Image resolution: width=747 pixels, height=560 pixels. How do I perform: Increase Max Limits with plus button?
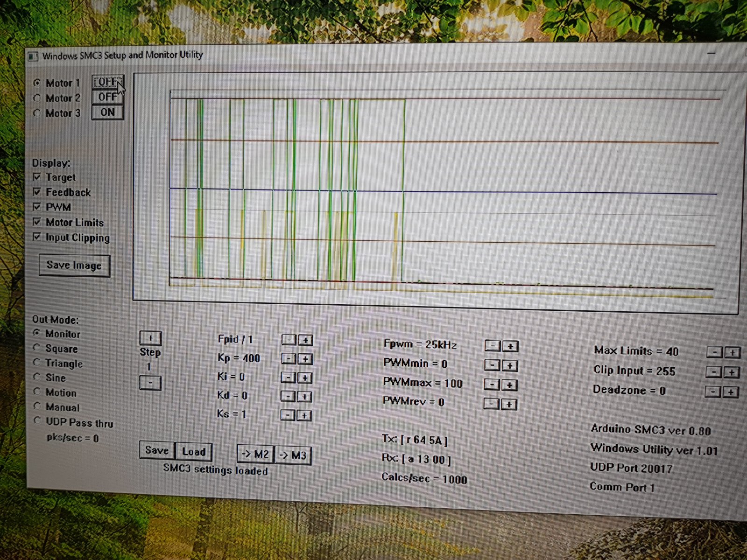point(732,353)
